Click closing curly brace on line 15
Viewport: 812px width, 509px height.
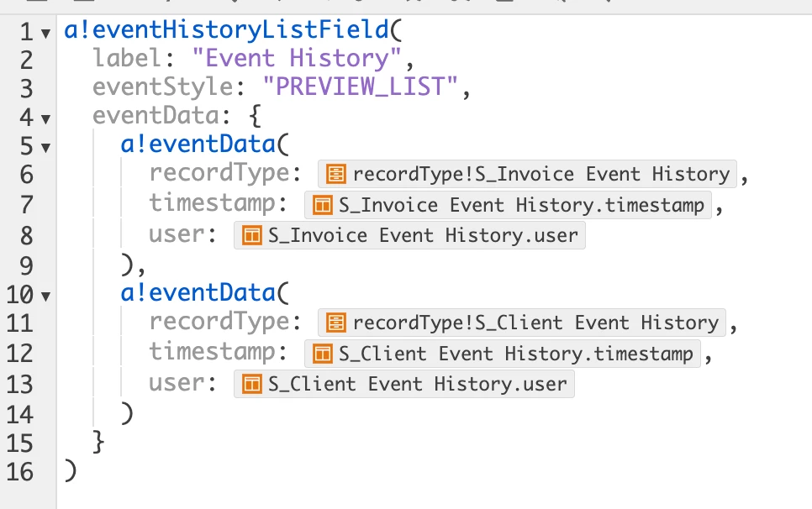[x=98, y=443]
